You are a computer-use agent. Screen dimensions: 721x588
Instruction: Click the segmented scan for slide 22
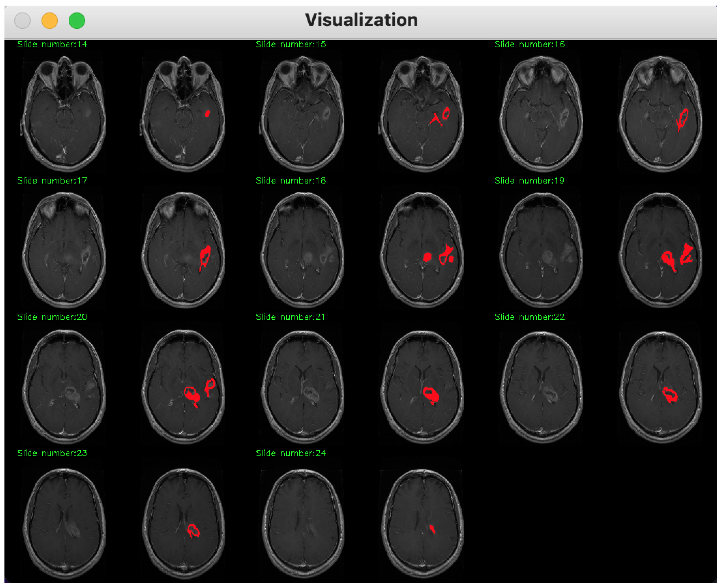point(661,387)
